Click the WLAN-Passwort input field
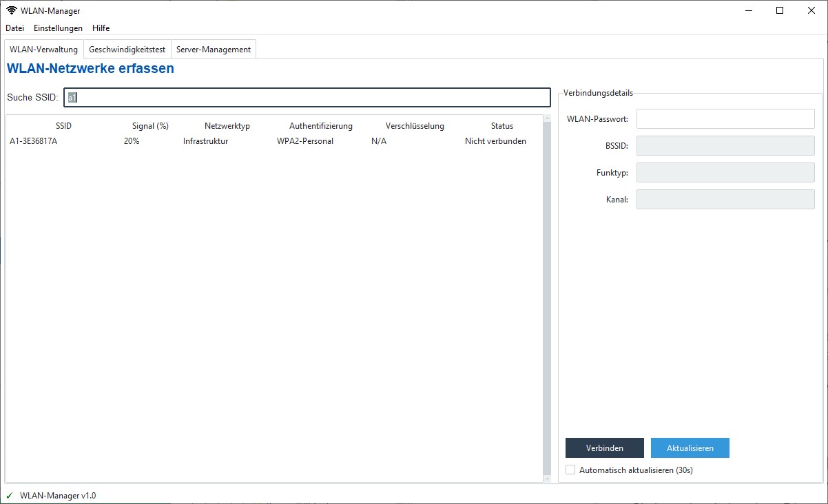This screenshot has height=504, width=828. 725,118
